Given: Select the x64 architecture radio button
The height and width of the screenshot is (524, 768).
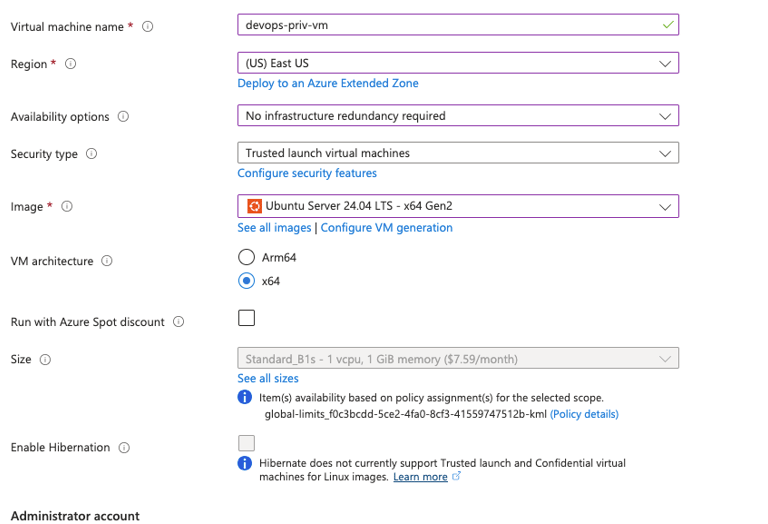Looking at the screenshot, I should click(x=246, y=281).
